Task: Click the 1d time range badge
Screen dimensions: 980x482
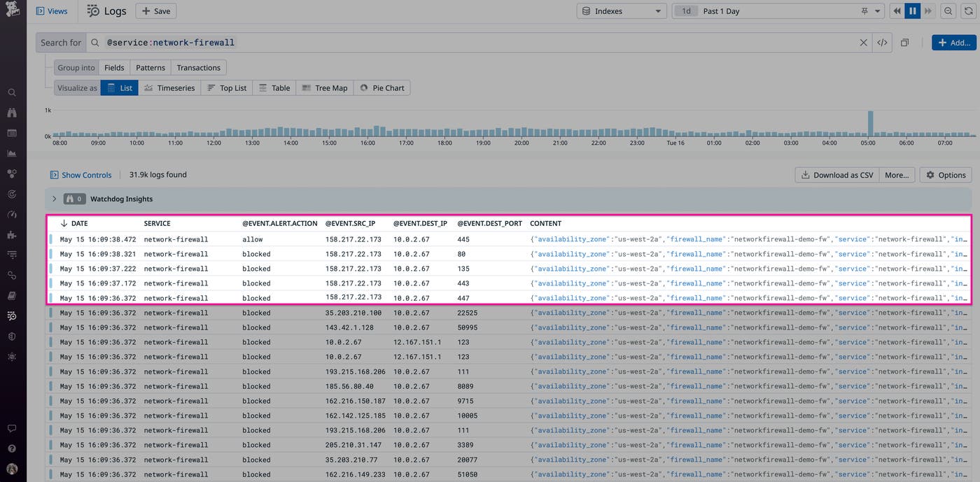Action: tap(687, 11)
